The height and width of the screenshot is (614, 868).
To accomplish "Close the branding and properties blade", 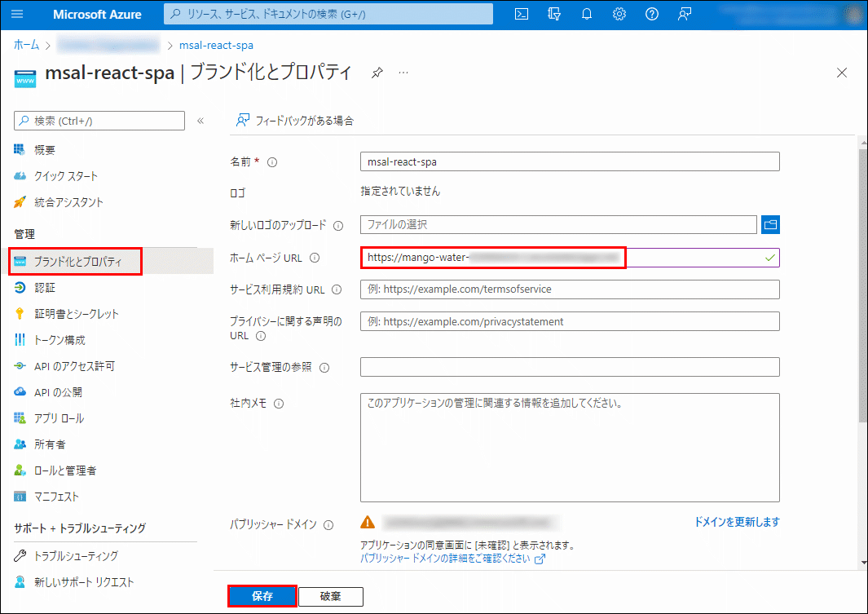I will pyautogui.click(x=842, y=73).
